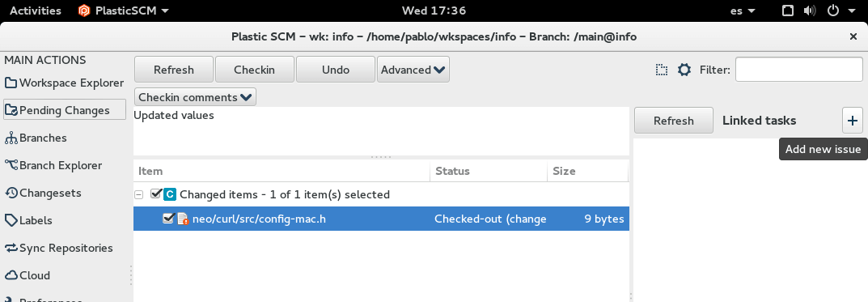Add new issue with plus button
Image resolution: width=868 pixels, height=302 pixels.
coord(852,121)
